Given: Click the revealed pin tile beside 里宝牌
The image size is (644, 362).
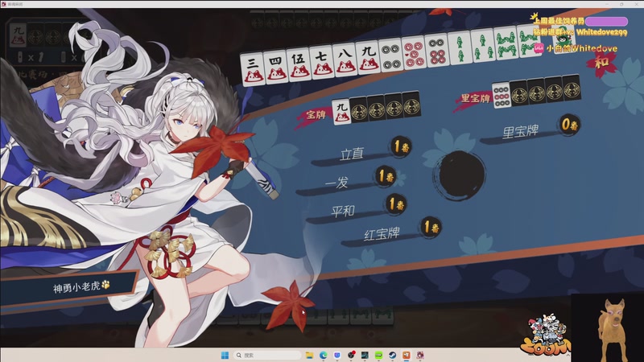Looking at the screenshot, I should click(x=501, y=96).
